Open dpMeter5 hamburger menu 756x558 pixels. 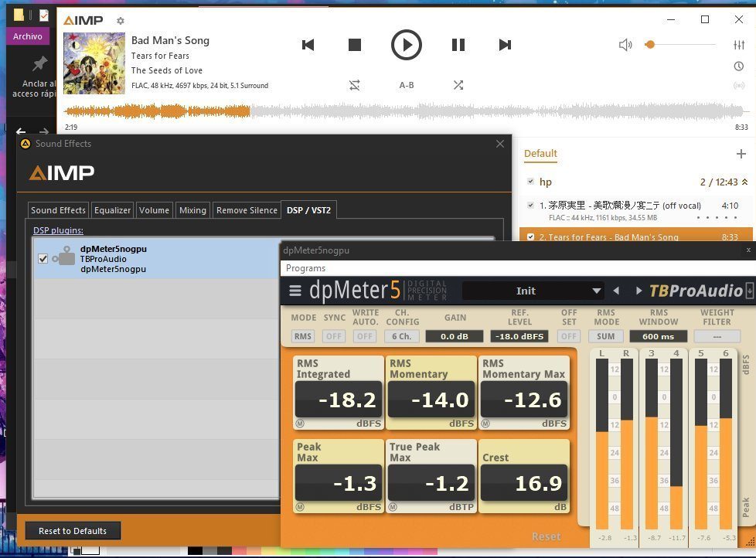pos(295,291)
